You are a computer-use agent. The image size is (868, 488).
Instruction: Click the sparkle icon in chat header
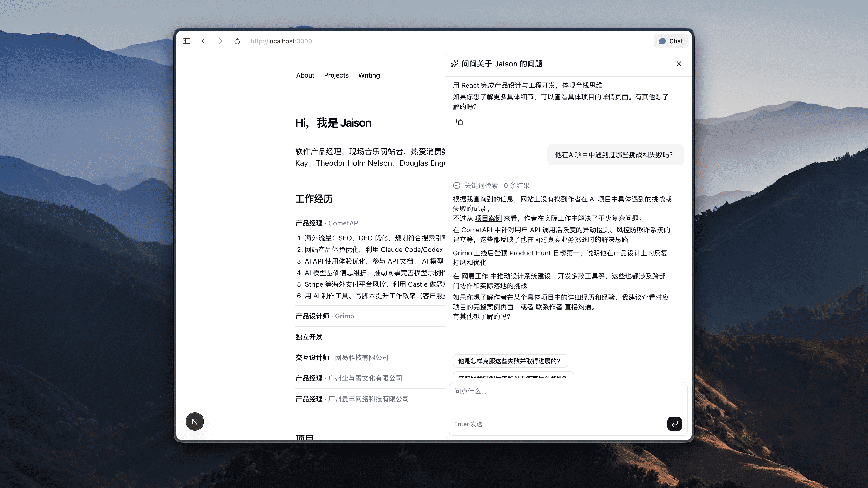click(455, 64)
